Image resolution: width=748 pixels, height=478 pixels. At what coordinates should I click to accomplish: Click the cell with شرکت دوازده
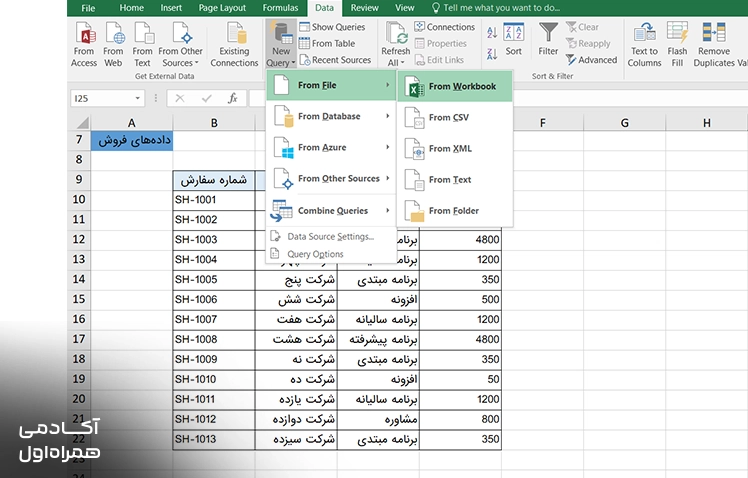[296, 419]
